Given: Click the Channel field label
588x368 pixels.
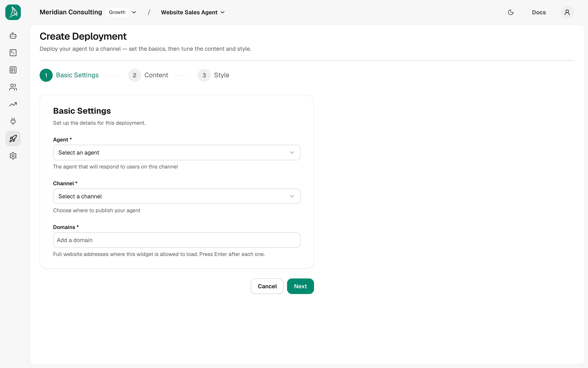Looking at the screenshot, I should click(65, 183).
